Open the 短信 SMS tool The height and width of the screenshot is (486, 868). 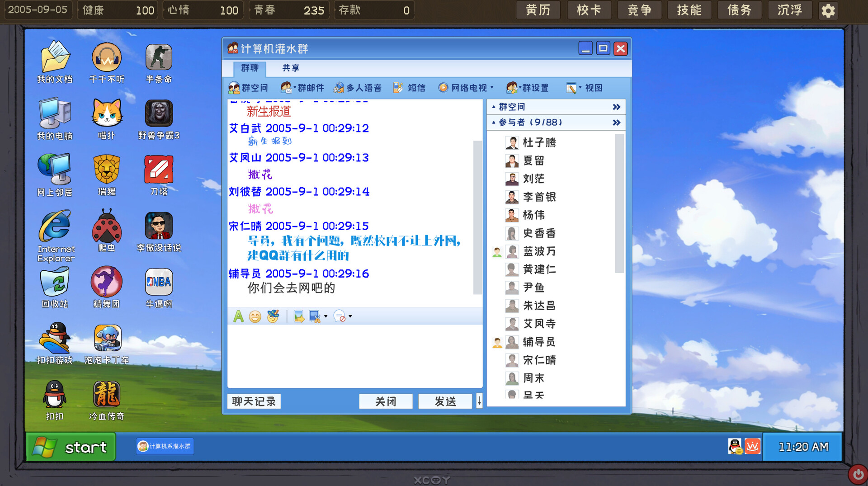tap(409, 88)
